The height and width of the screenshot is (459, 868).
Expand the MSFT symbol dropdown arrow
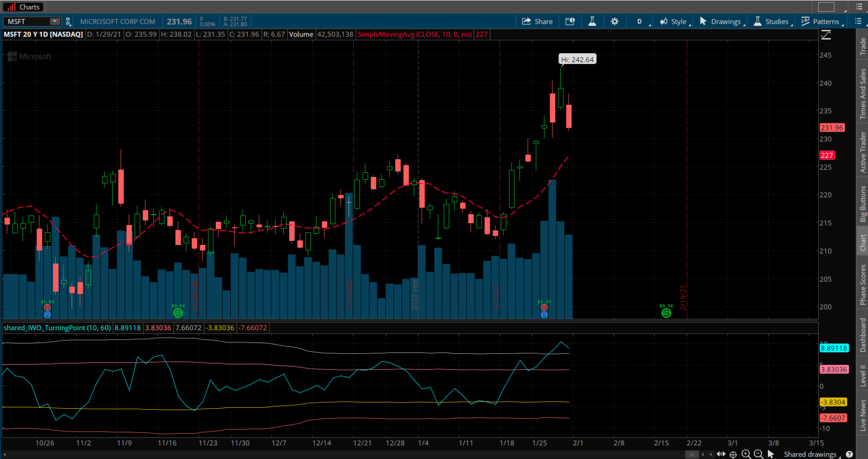pos(54,21)
